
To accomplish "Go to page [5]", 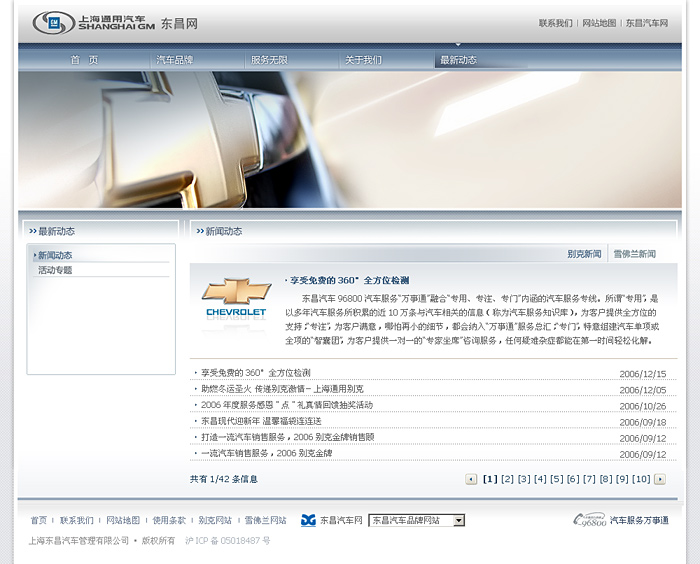I will pyautogui.click(x=557, y=479).
